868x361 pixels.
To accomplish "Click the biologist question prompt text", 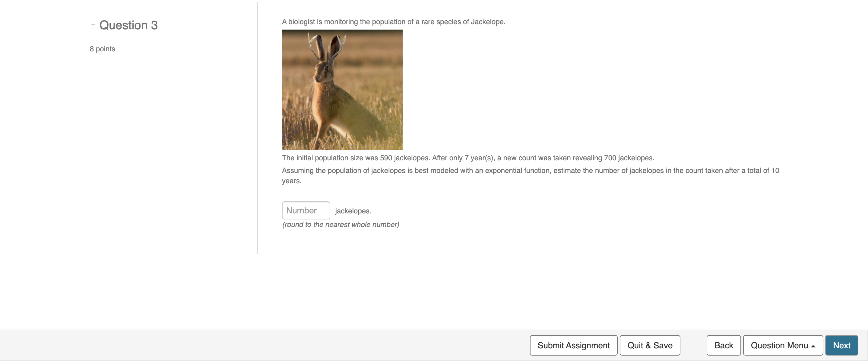I will point(393,22).
